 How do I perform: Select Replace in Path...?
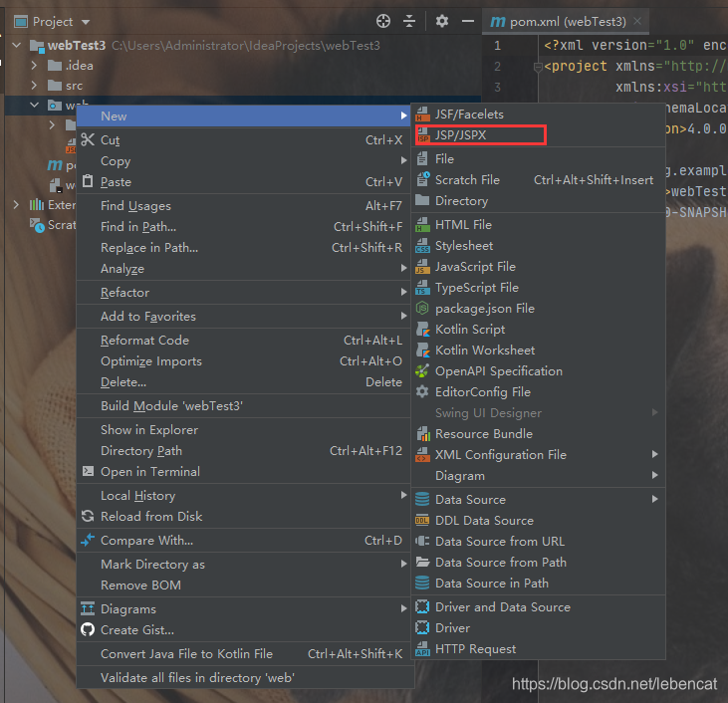click(244, 248)
